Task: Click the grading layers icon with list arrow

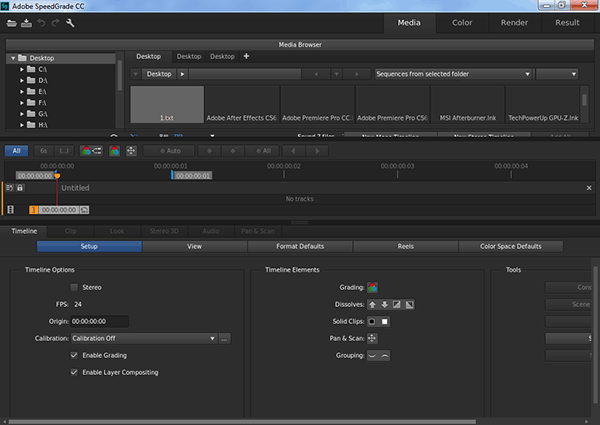Action: 91,151
